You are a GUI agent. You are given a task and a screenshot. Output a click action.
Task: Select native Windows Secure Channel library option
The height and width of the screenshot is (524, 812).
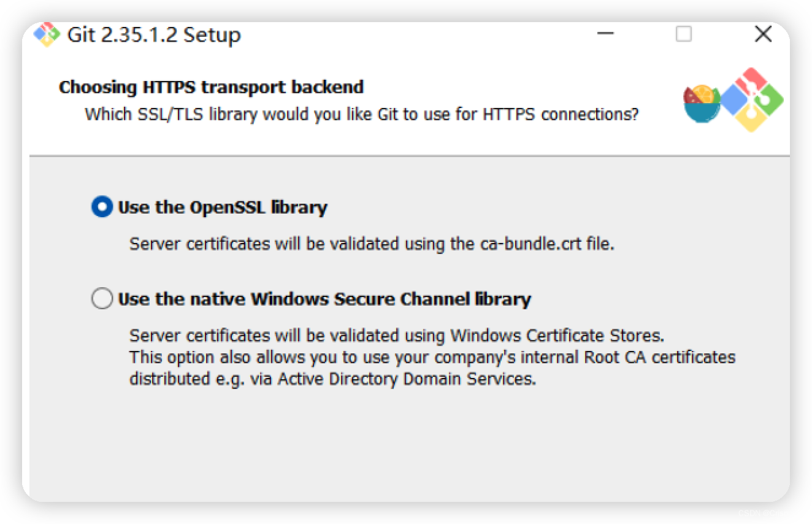(x=102, y=299)
